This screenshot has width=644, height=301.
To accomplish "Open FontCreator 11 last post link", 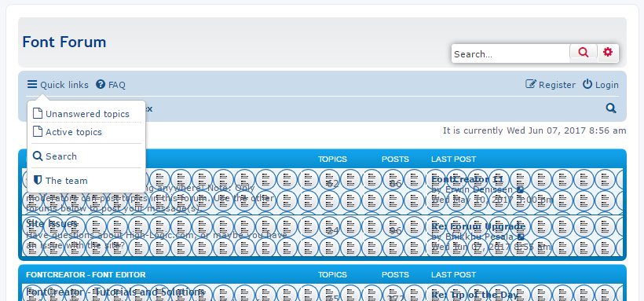I will click(467, 179).
